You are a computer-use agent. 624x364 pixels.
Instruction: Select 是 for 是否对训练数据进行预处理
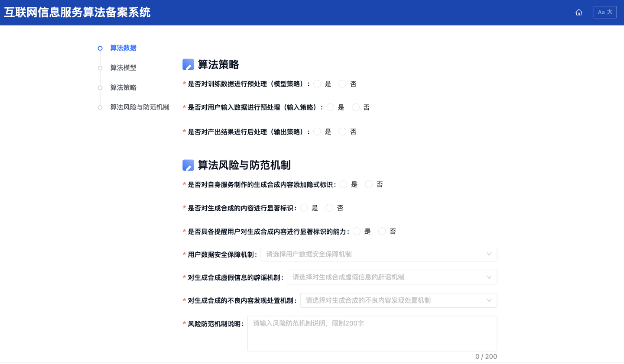[317, 84]
